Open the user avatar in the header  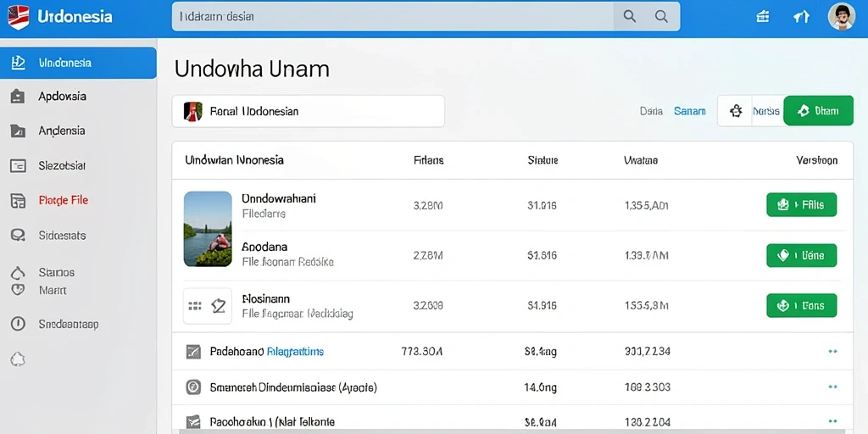point(842,17)
